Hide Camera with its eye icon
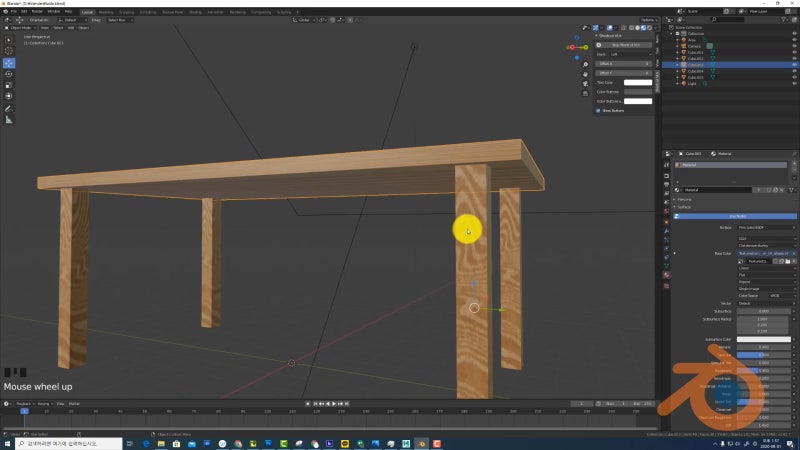The height and width of the screenshot is (450, 800). (x=794, y=46)
